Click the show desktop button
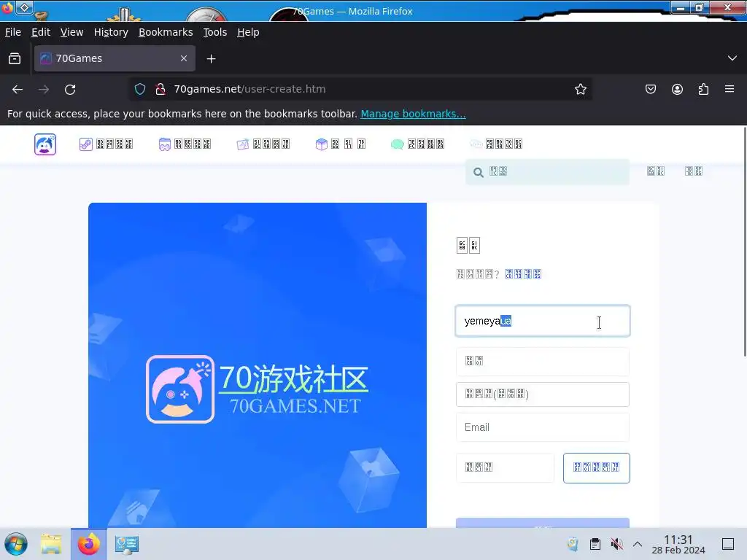This screenshot has height=560, width=747. tap(728, 544)
